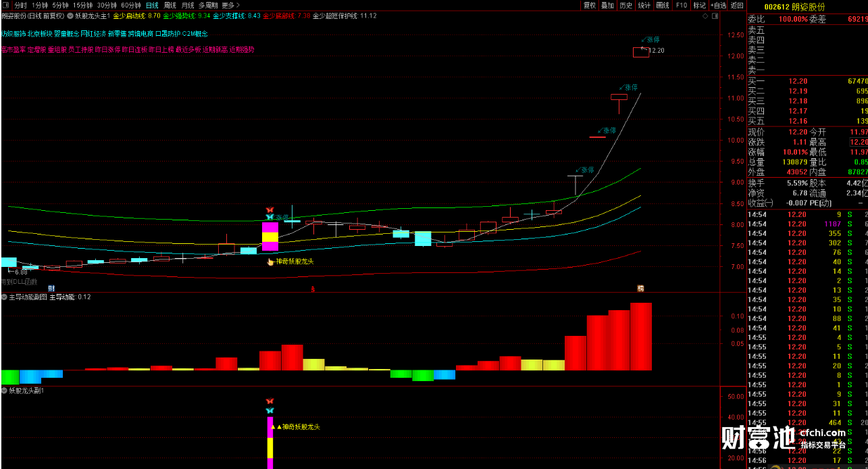Open the 新零售 concept tag

click(118, 33)
